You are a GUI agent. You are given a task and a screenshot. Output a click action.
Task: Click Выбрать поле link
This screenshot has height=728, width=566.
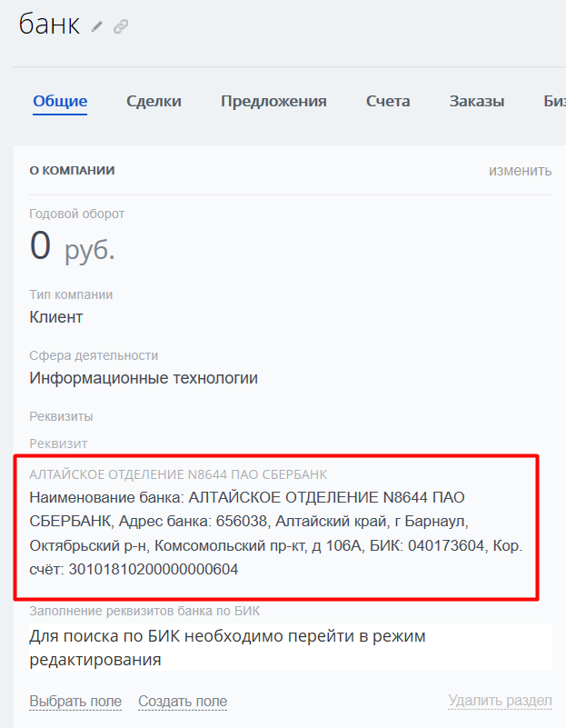pos(75,701)
